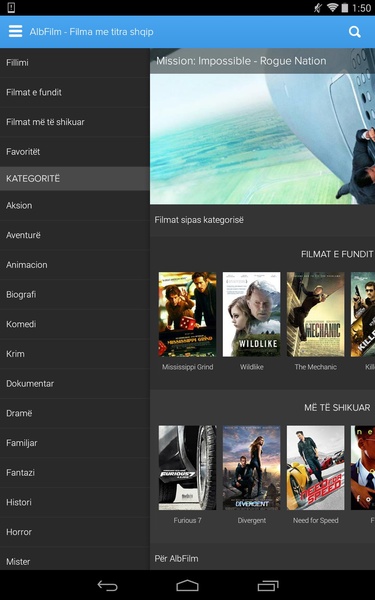Choose the Aventurë category
The image size is (375, 600).
75,235
